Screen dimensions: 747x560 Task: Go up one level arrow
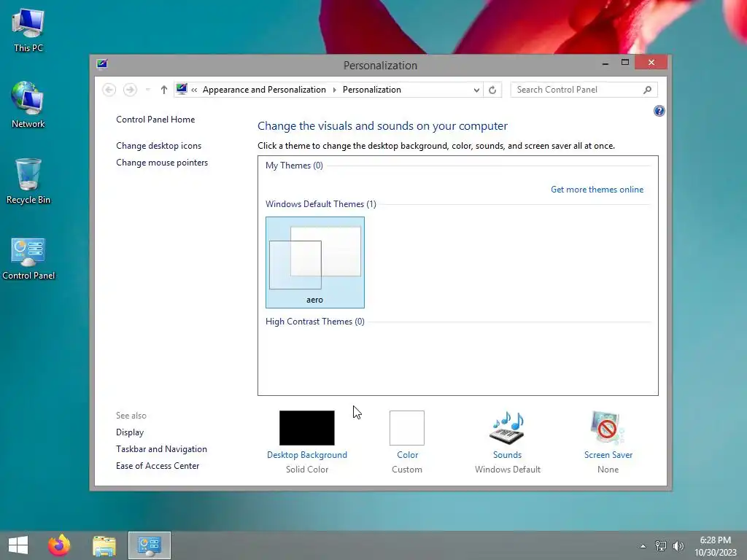coord(164,90)
